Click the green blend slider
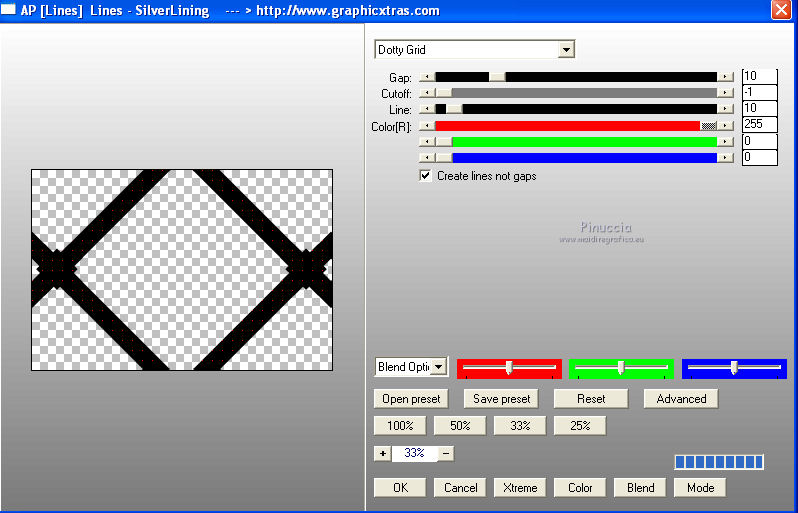Image resolution: width=798 pixels, height=513 pixels. click(x=621, y=368)
